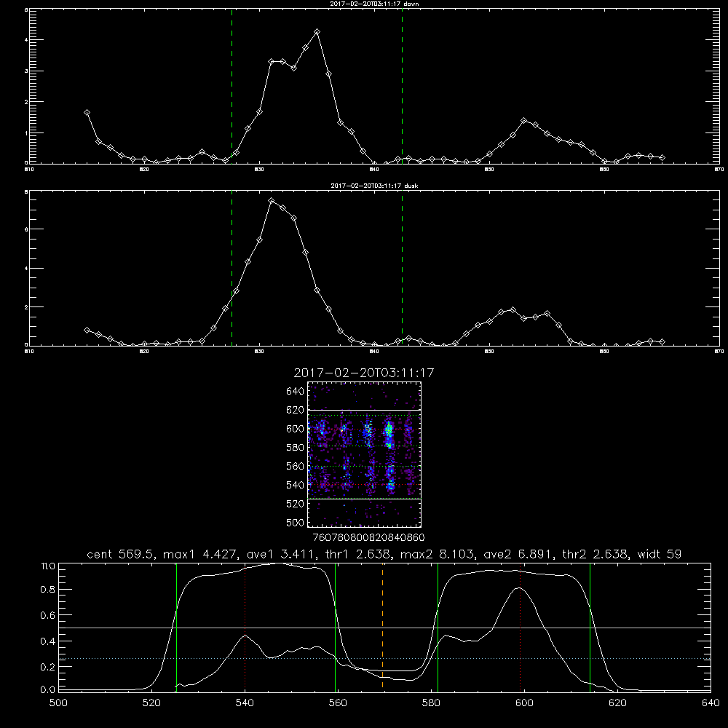Viewport: 728px width, 728px height.
Task: Click the blue dotted threshold line in bottom plot
Action: (x=384, y=658)
